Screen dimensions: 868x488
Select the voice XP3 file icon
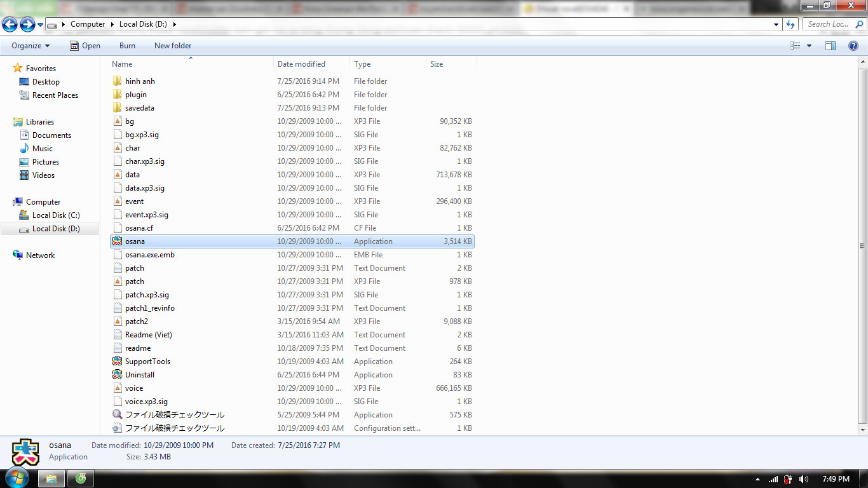(117, 388)
